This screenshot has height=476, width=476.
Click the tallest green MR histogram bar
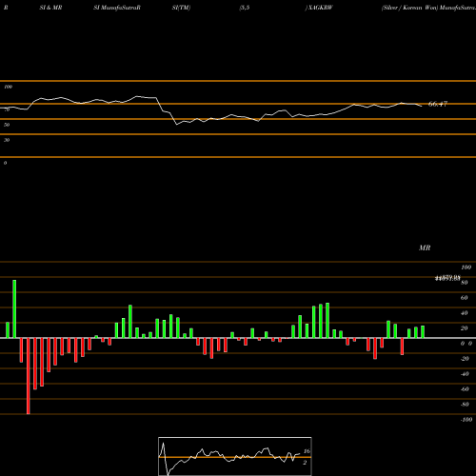coord(14,308)
